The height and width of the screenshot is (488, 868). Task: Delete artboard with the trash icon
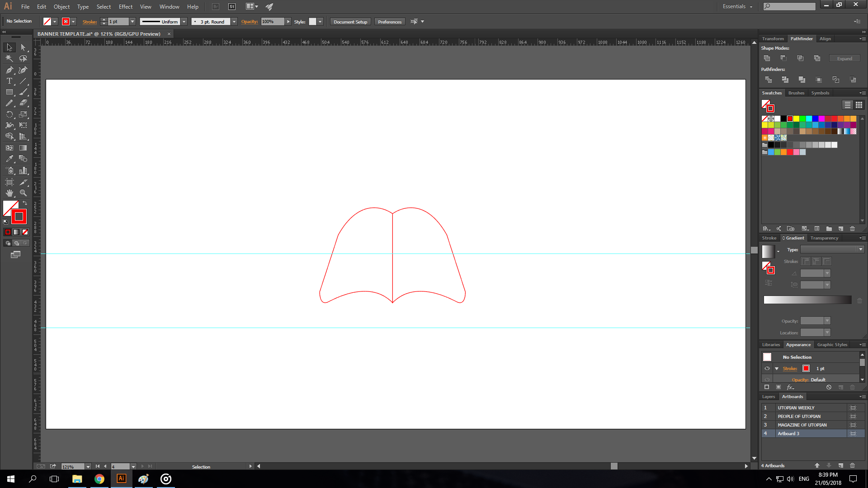853,465
